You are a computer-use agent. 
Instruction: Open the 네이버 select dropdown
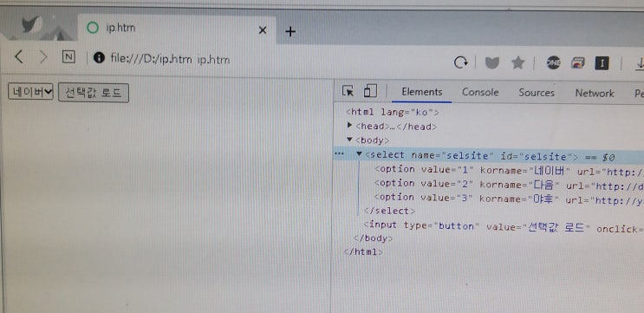click(x=31, y=92)
